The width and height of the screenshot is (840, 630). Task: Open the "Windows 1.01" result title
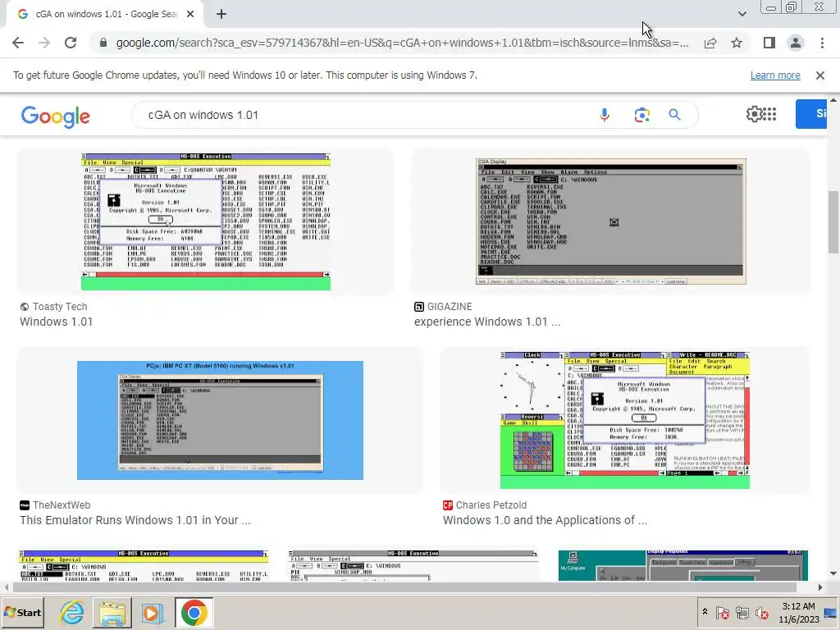pos(57,322)
